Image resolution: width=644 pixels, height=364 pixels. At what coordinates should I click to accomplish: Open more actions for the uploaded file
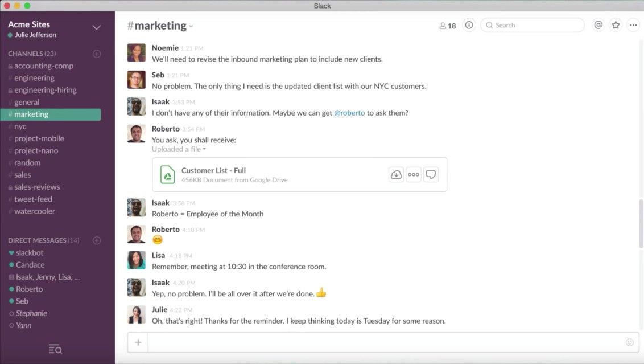tap(413, 174)
